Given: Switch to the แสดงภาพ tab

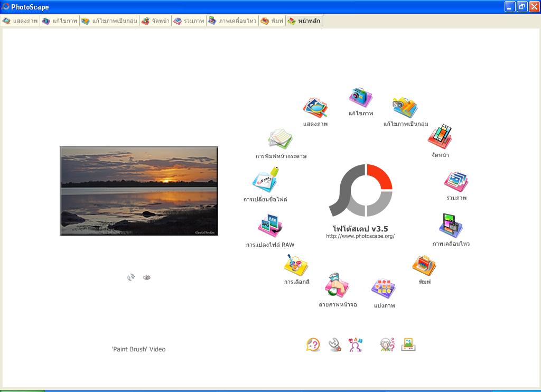Looking at the screenshot, I should [20, 21].
